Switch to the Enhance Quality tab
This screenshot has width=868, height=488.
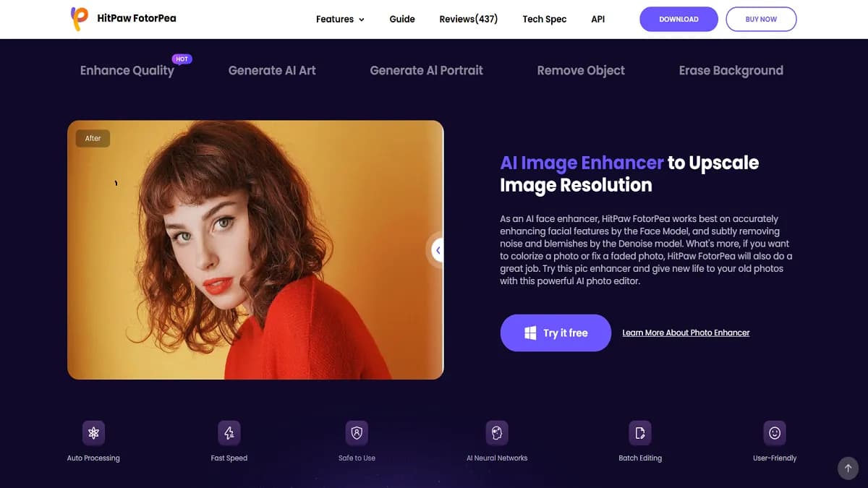point(127,71)
